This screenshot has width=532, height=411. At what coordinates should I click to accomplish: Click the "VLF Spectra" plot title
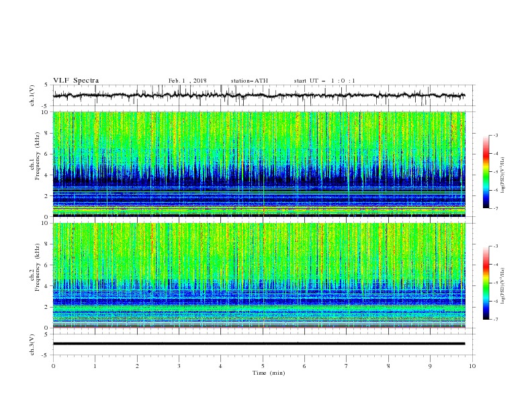tap(76, 81)
